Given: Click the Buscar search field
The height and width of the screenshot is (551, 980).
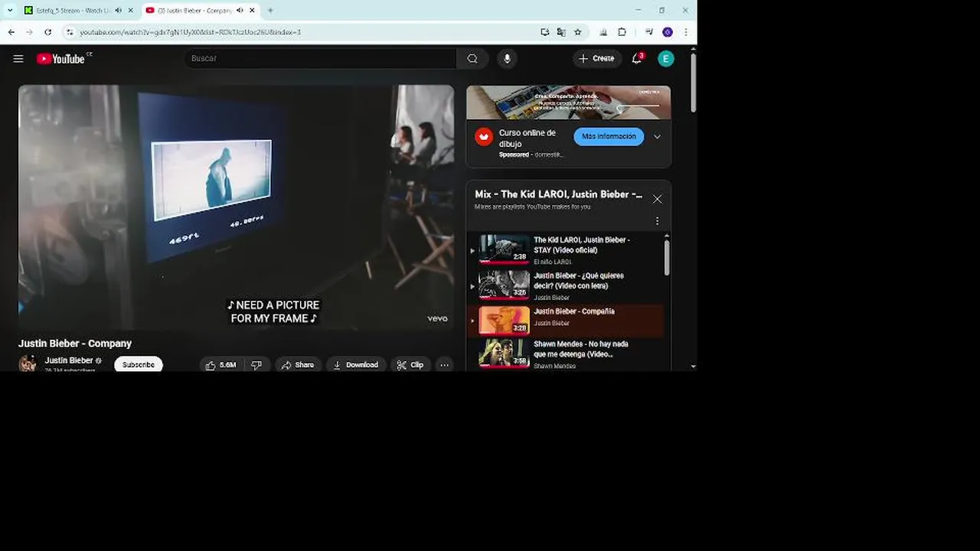Looking at the screenshot, I should coord(320,59).
